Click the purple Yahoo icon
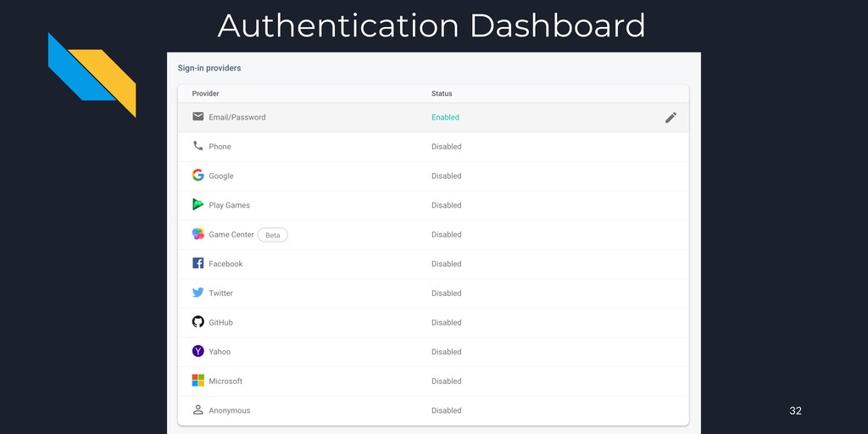868x434 pixels. (x=198, y=351)
